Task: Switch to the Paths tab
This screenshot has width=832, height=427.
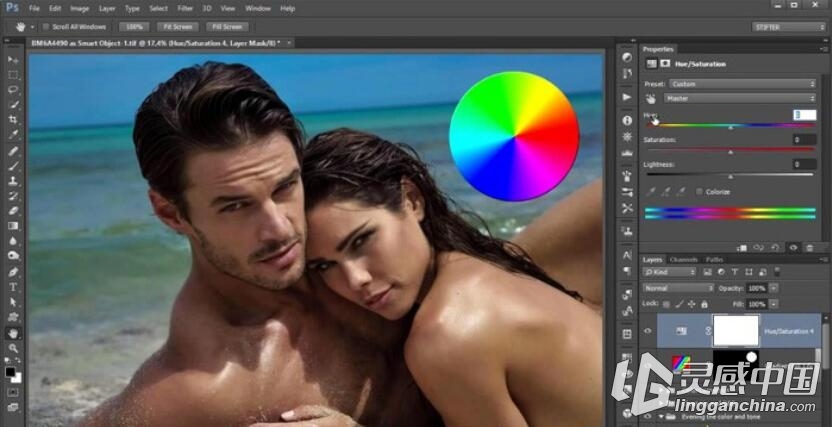Action: click(x=714, y=260)
